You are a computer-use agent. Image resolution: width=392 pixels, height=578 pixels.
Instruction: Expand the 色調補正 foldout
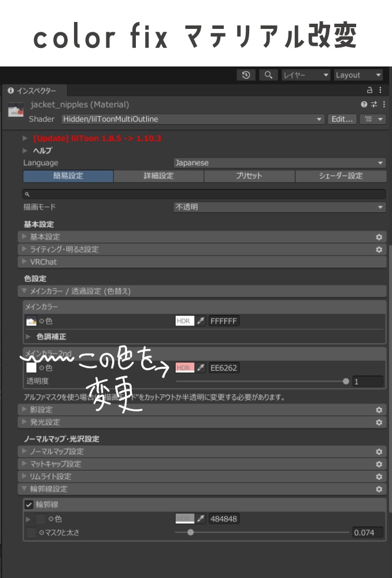pos(28,336)
